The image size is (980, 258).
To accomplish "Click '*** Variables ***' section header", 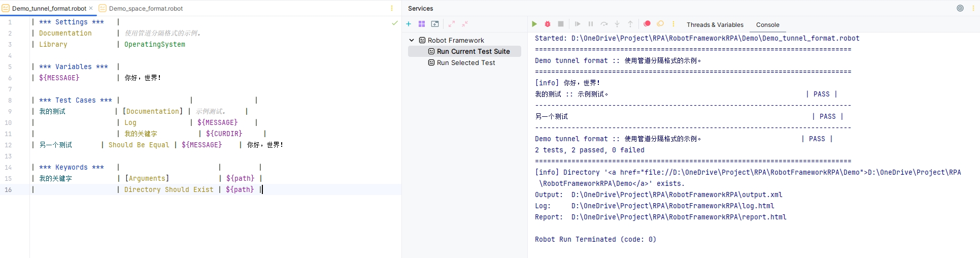I will tap(74, 67).
